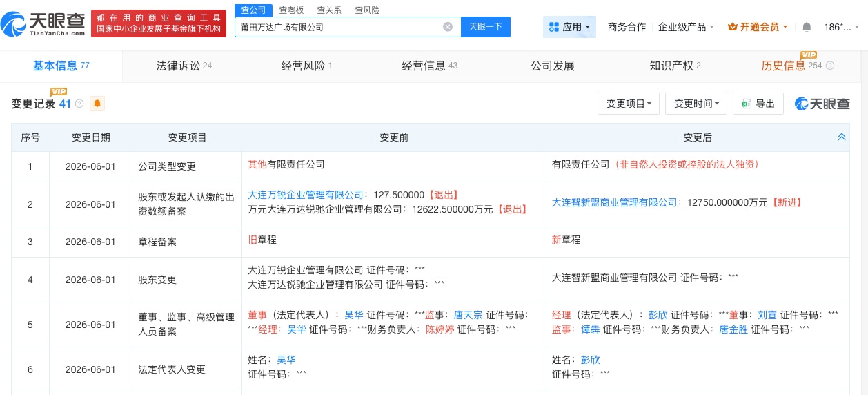Open the TianYanCha logo homepage
Screen dimensions: 868x395
43,24
